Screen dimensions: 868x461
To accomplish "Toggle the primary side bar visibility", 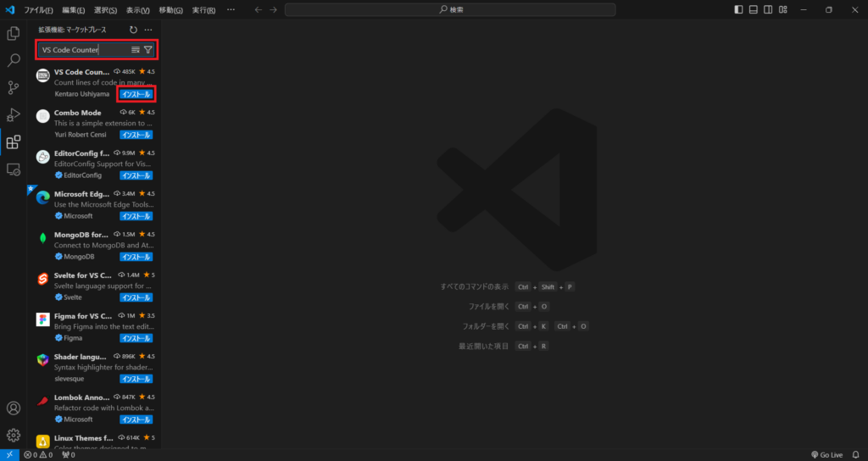I will point(738,10).
